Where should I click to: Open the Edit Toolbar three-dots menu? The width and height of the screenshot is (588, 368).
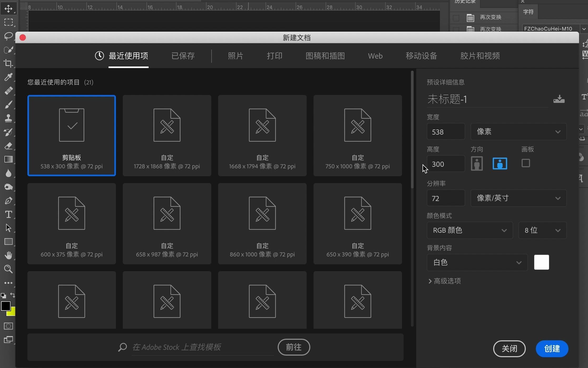click(x=8, y=283)
